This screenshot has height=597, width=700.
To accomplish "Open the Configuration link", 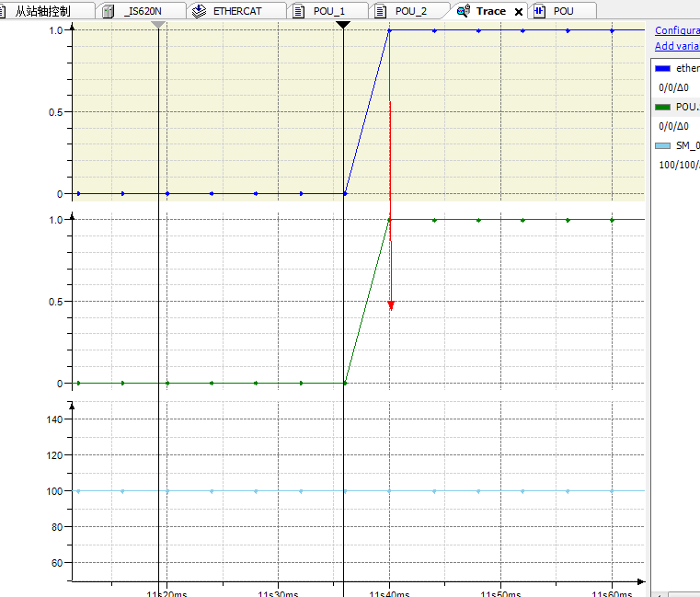I will pos(677,30).
